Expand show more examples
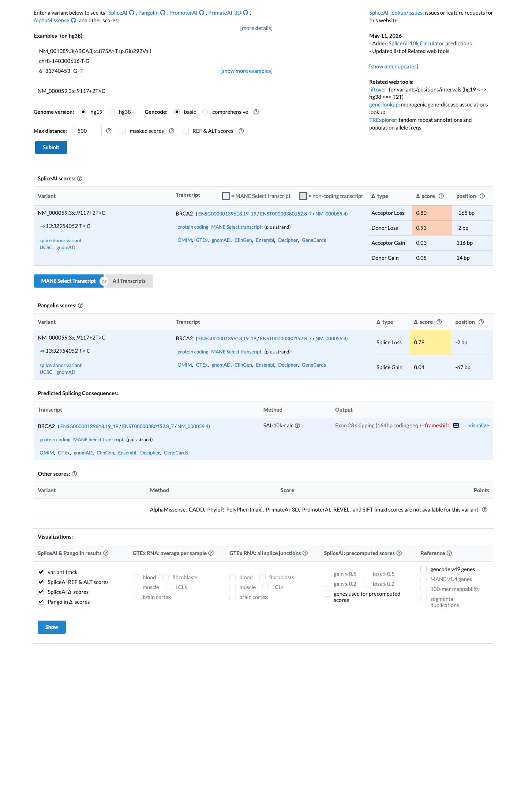Screen dimensions: 532x805 [246, 71]
